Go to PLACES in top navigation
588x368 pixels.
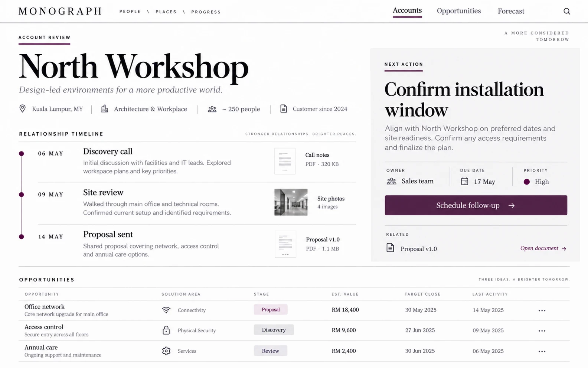coord(166,12)
